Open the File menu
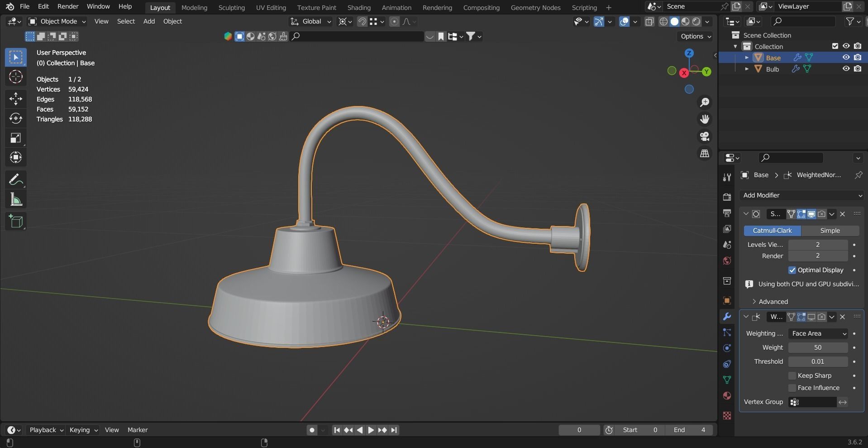Image resolution: width=868 pixels, height=448 pixels. pos(25,6)
